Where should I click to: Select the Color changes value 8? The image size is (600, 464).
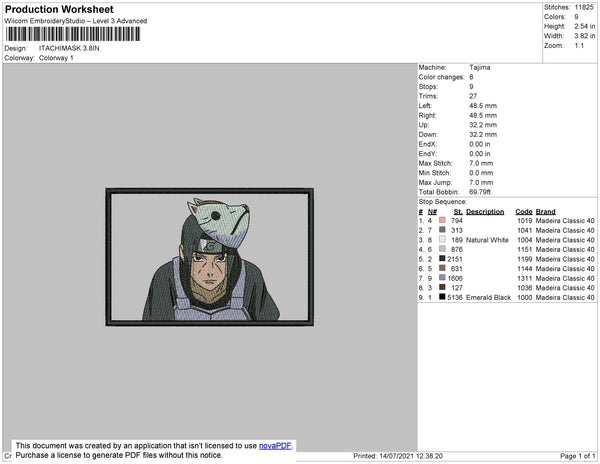pos(471,77)
